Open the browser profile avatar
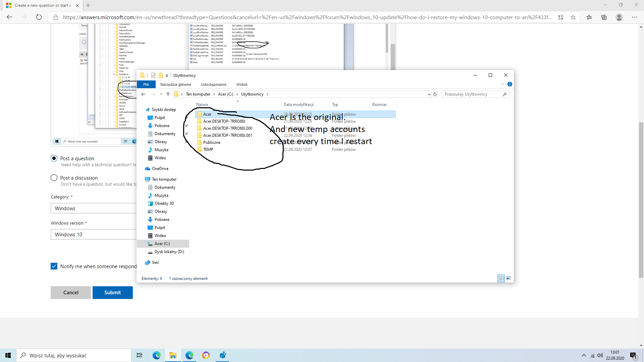Viewport: 644px width, 362px height. point(619,17)
